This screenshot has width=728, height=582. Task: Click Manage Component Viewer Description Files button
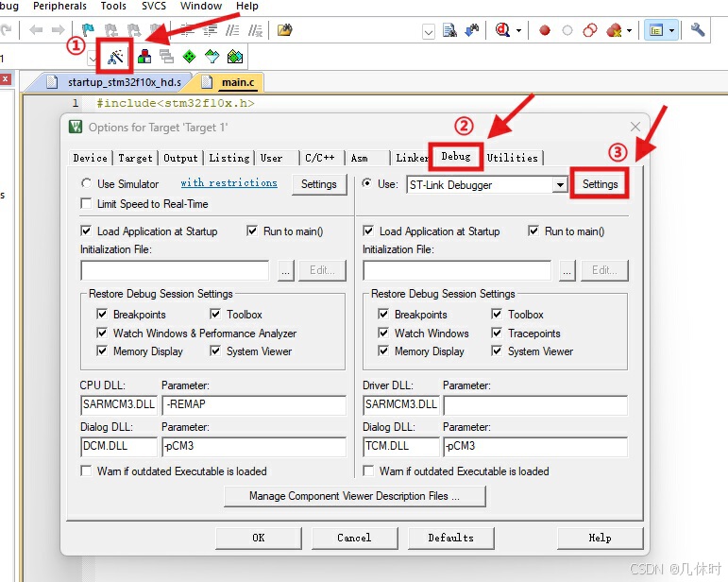[x=354, y=496]
